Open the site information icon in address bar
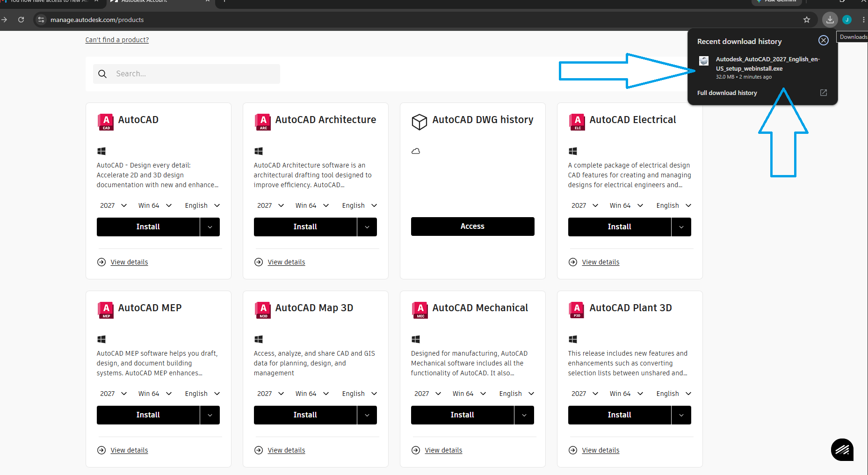The height and width of the screenshot is (475, 868). click(x=41, y=20)
